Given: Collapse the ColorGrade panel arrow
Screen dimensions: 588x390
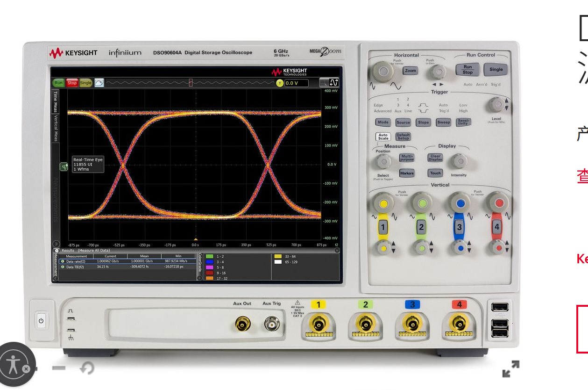Looking at the screenshot, I should pyautogui.click(x=199, y=278).
